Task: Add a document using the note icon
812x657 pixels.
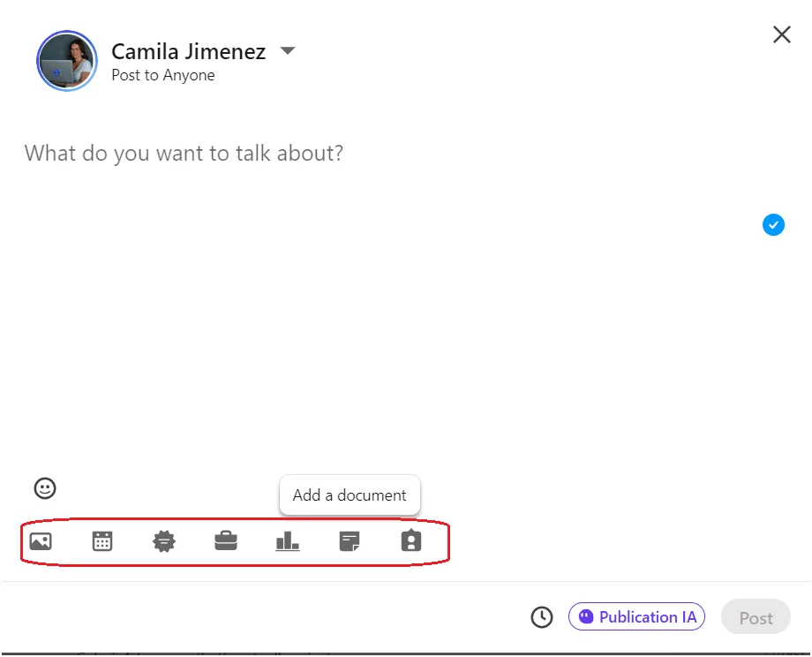Action: [350, 541]
